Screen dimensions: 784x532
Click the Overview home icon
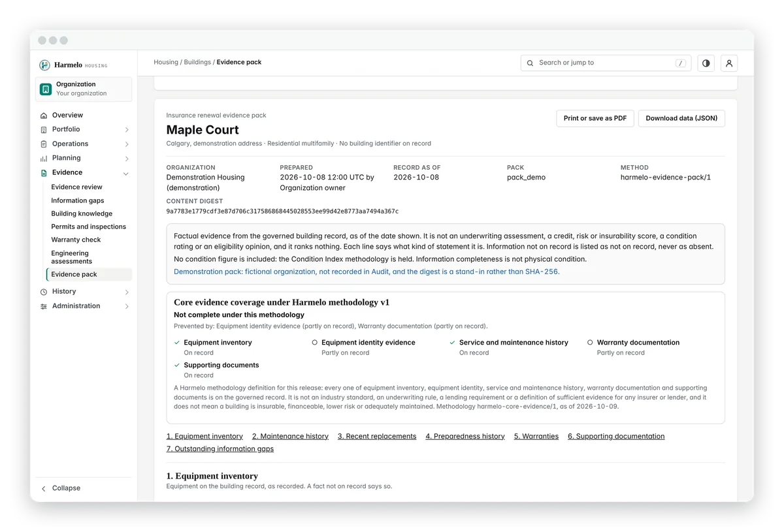pyautogui.click(x=44, y=116)
